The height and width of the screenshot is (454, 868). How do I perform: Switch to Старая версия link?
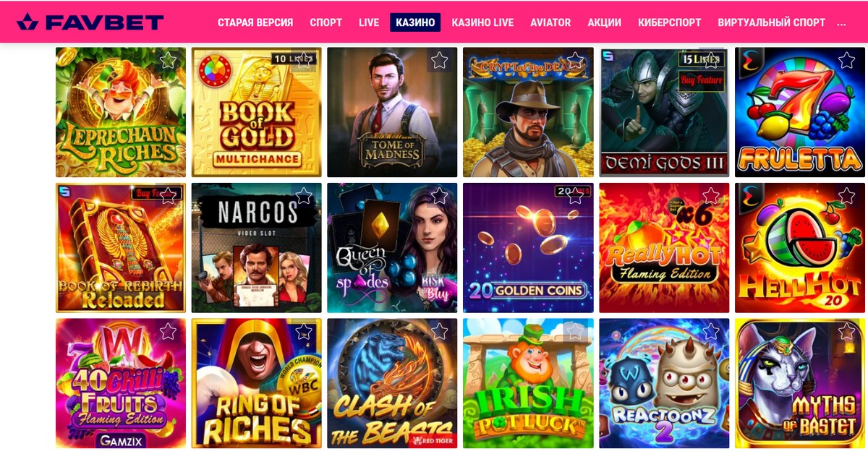[255, 22]
